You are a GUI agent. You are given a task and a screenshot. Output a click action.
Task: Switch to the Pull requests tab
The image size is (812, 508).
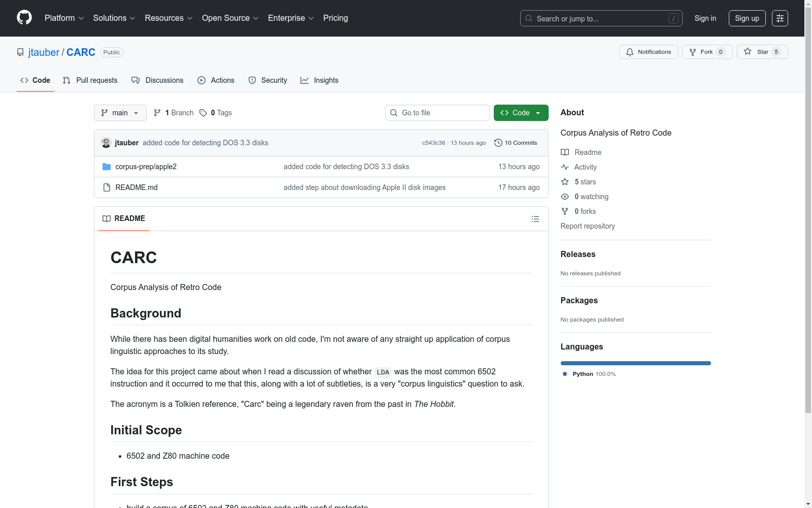click(90, 80)
